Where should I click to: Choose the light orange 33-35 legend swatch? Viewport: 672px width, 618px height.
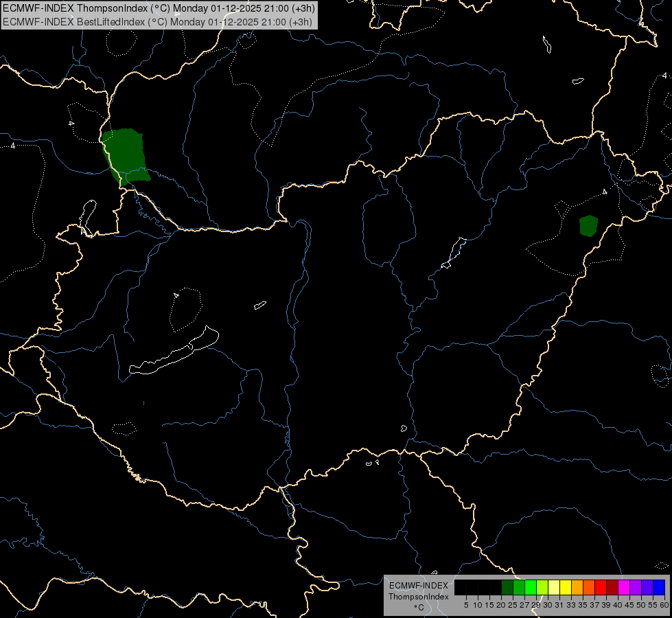pyautogui.click(x=577, y=587)
